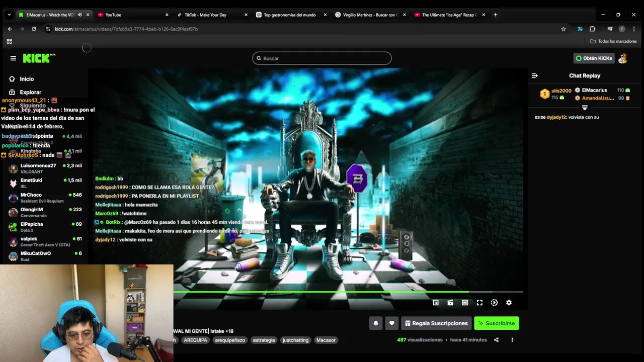Open the media control icon in Chrome toolbar

[610, 29]
